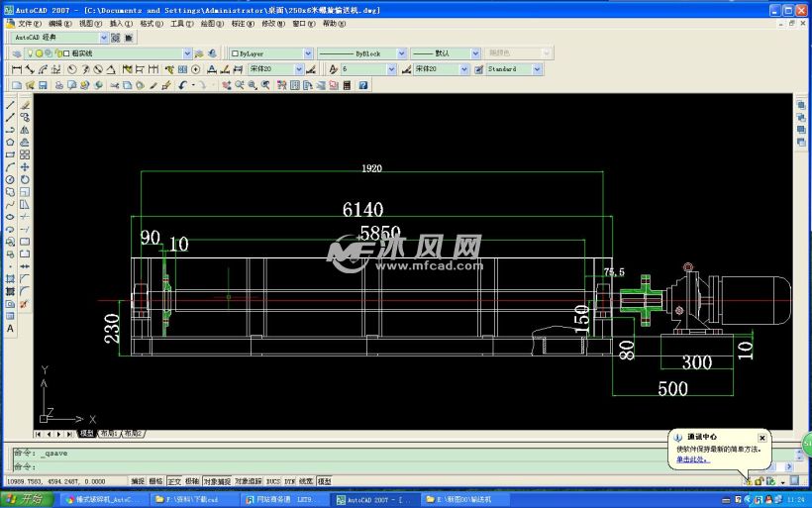The width and height of the screenshot is (812, 508).
Task: Open the 标注 (Dimension) menu
Action: [243, 24]
